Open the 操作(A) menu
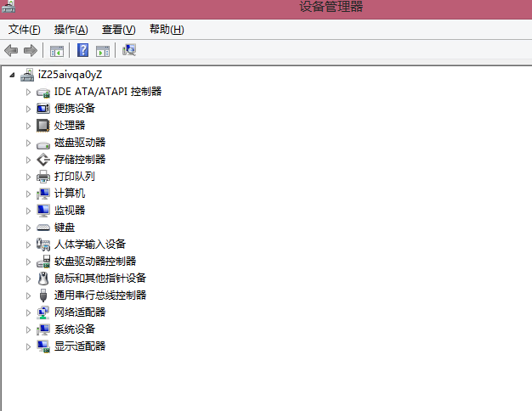The image size is (532, 411). 71,30
